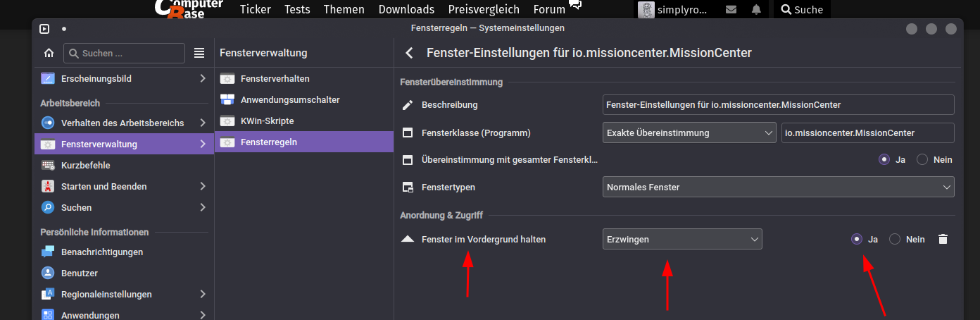Image resolution: width=980 pixels, height=320 pixels.
Task: Click the Fenster im Vordergrund halten label
Action: pyautogui.click(x=484, y=239)
